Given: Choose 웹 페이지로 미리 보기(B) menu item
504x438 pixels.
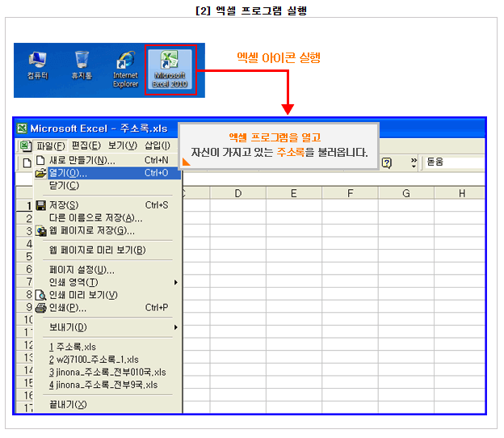Looking at the screenshot, I should tap(108, 251).
